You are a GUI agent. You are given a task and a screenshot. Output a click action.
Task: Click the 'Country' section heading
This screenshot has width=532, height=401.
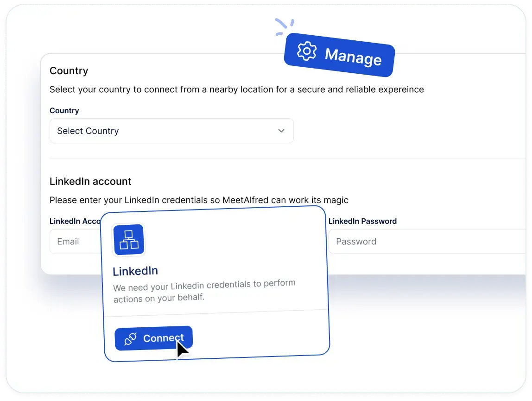point(69,70)
